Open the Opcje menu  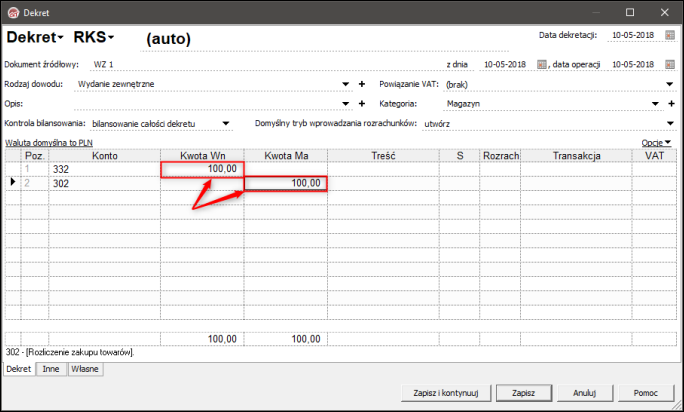[656, 143]
